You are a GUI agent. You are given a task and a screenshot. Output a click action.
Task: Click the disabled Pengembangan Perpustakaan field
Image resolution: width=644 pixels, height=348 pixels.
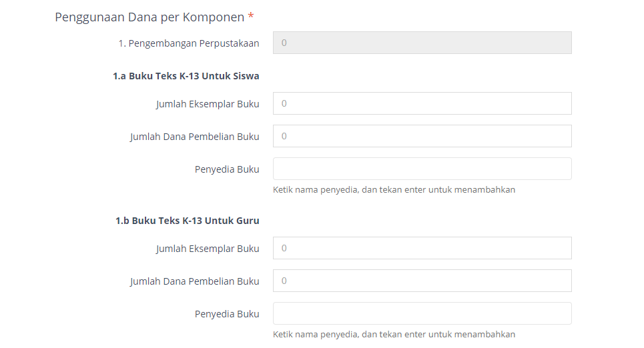[x=422, y=43]
